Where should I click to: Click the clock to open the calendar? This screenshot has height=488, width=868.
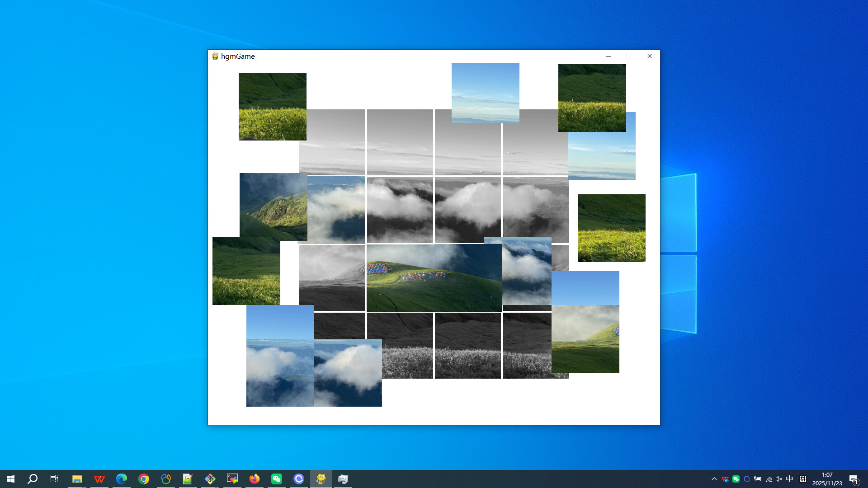[827, 479]
